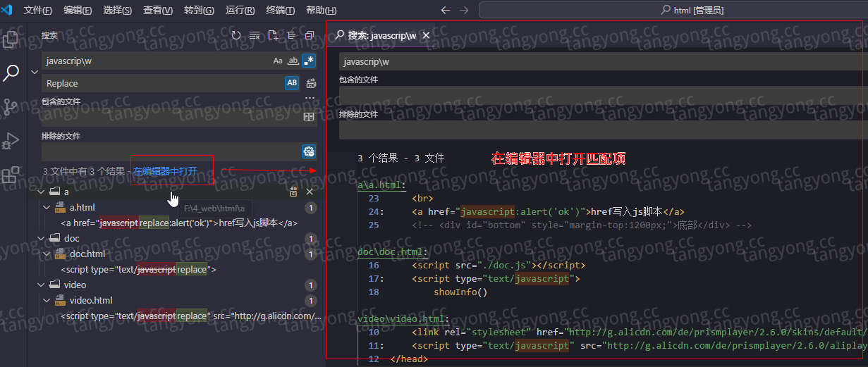Collapse the doc folder node
The image size is (868, 367).
[41, 238]
